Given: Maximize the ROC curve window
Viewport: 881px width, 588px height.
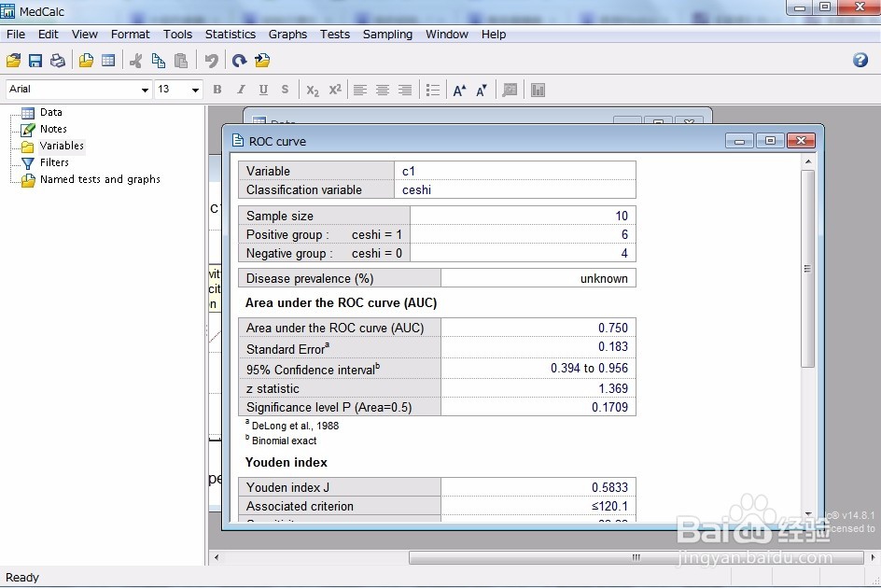Looking at the screenshot, I should pos(770,141).
